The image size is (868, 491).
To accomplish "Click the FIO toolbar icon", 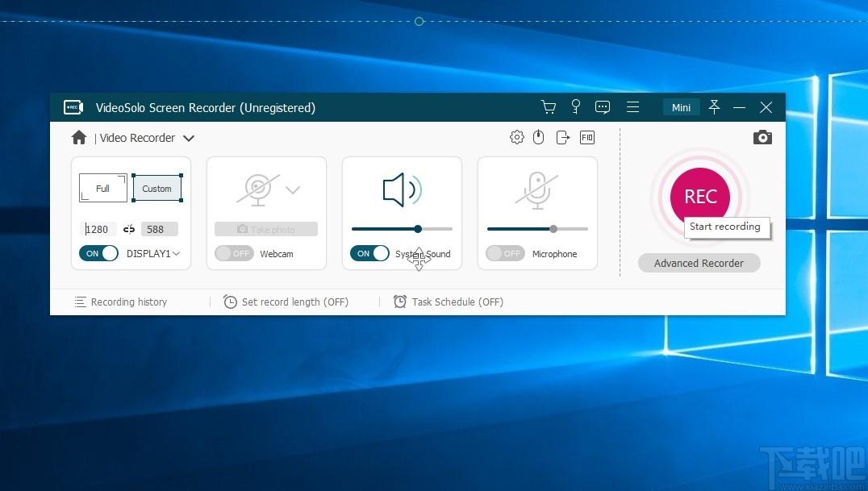I will [586, 137].
